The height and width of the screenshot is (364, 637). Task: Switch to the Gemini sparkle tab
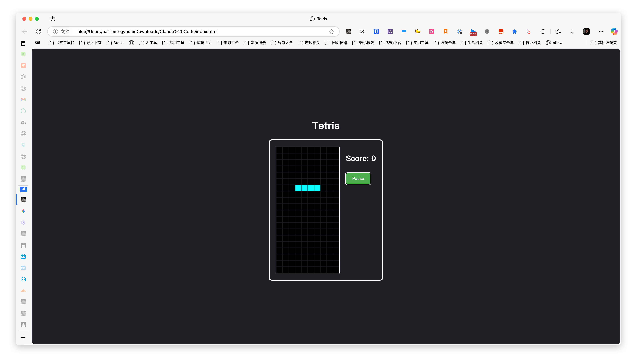23,211
